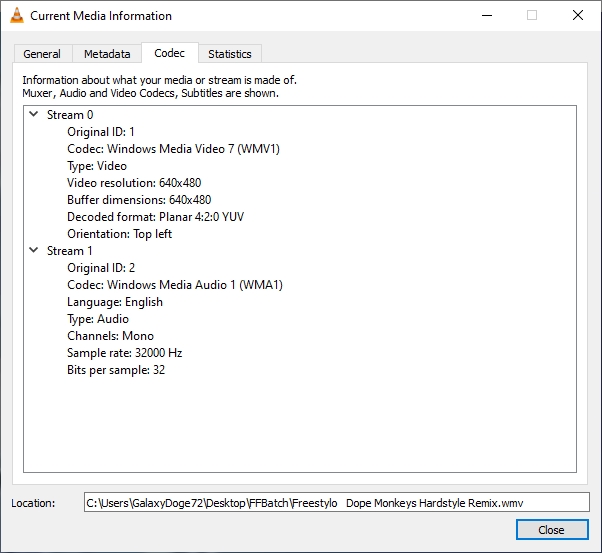
Task: Switch to the General tab
Action: [x=42, y=54]
